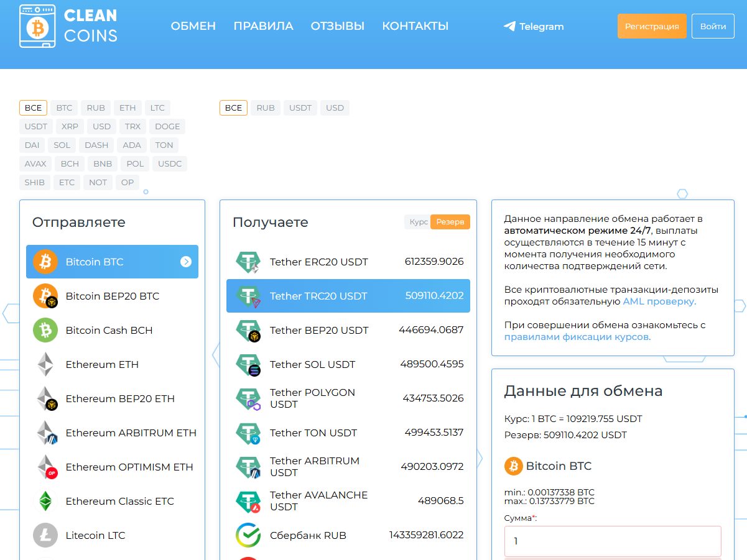The height and width of the screenshot is (560, 747).
Task: Toggle the RUB filter in receive column
Action: (266, 108)
